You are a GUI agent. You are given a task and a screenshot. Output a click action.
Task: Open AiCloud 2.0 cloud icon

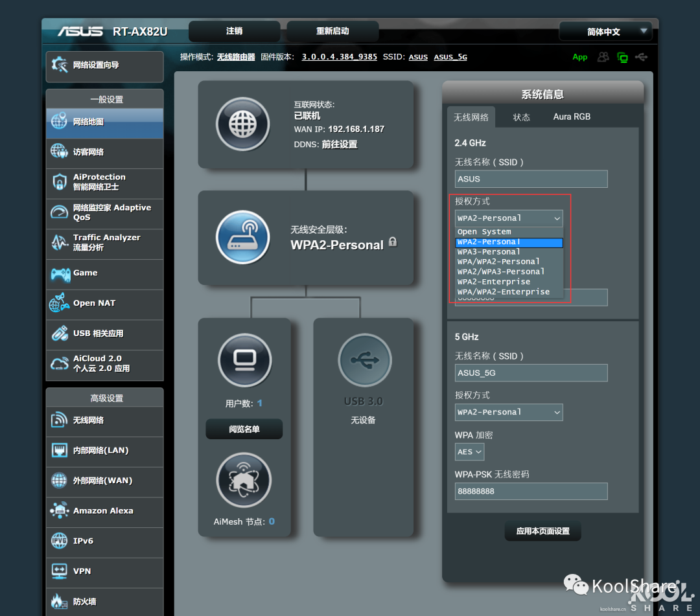click(60, 363)
